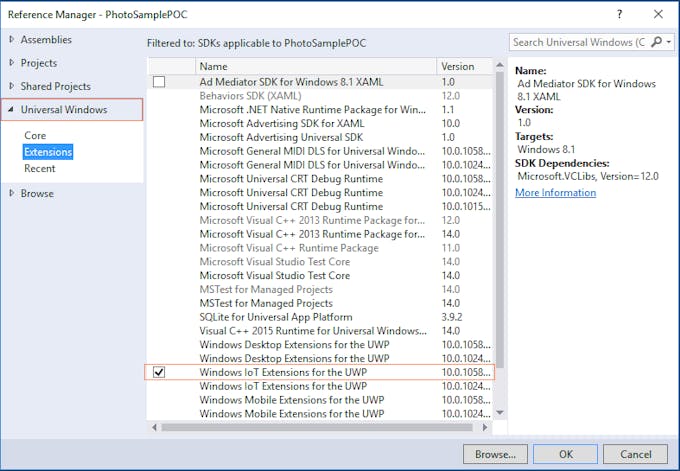Sort the list by the Version column header
The image size is (680, 471).
pyautogui.click(x=465, y=66)
